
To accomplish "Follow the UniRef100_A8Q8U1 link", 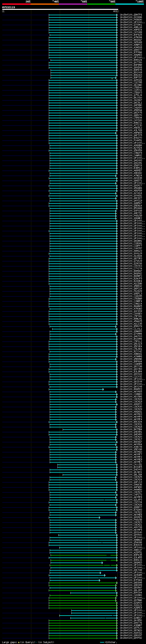I will point(131,412).
